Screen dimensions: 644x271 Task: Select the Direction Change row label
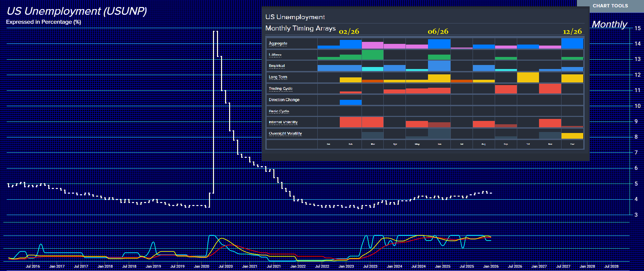(284, 100)
